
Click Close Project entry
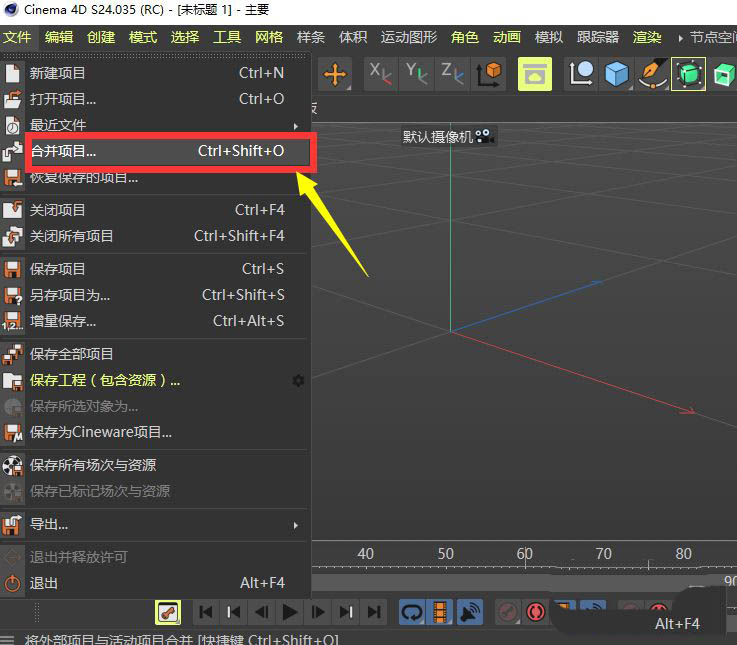[x=155, y=210]
